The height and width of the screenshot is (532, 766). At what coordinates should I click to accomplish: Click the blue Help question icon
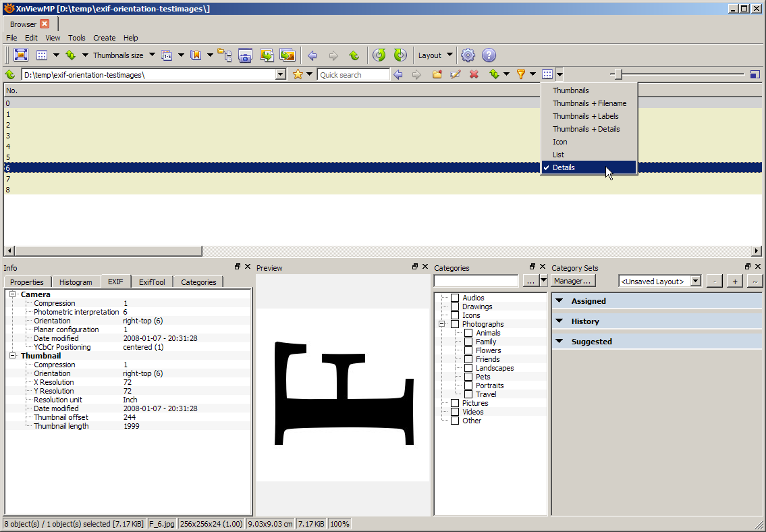(489, 55)
